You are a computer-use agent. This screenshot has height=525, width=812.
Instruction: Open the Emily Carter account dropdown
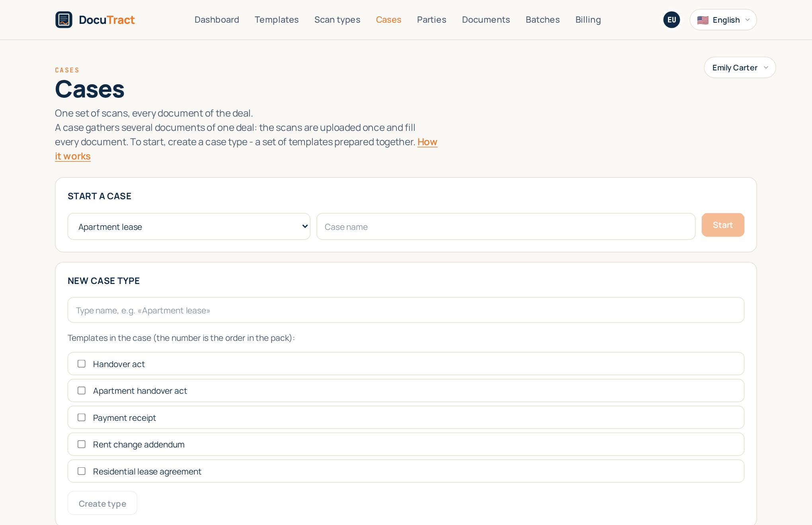(740, 68)
